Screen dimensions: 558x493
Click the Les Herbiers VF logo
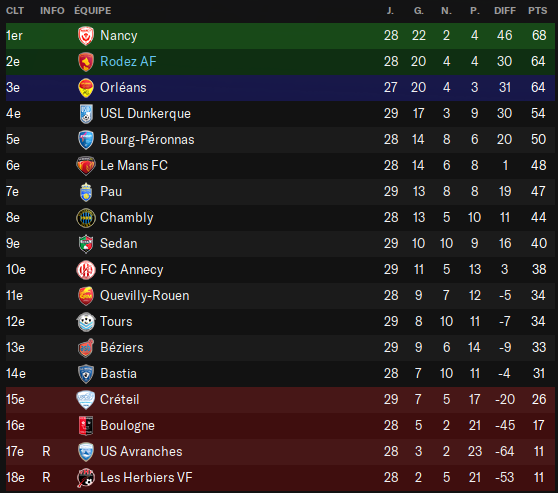pyautogui.click(x=86, y=478)
